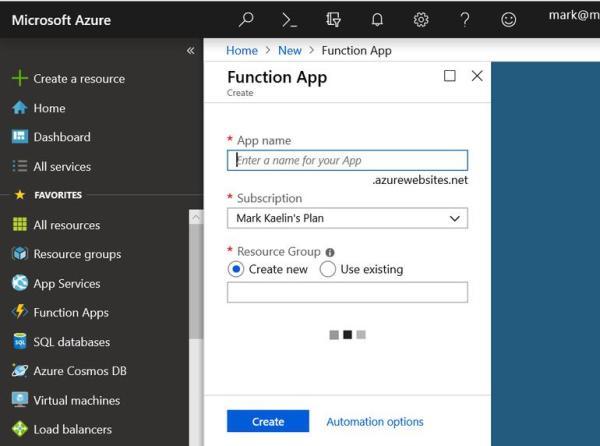The image size is (600, 446).
Task: Go to Home in sidebar
Action: click(49, 108)
